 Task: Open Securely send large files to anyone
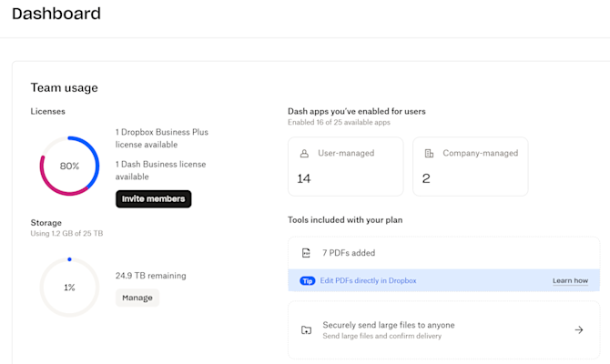pos(444,329)
